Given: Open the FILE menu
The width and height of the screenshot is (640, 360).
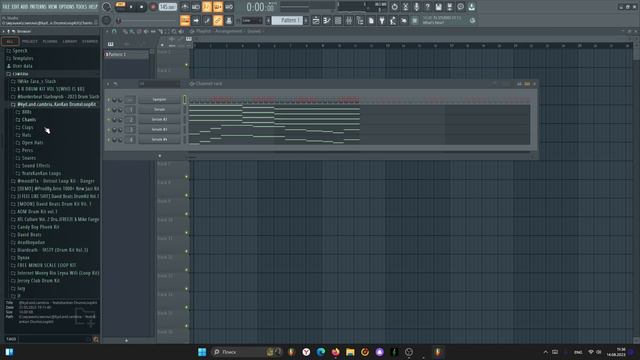Looking at the screenshot, I should (6, 7).
